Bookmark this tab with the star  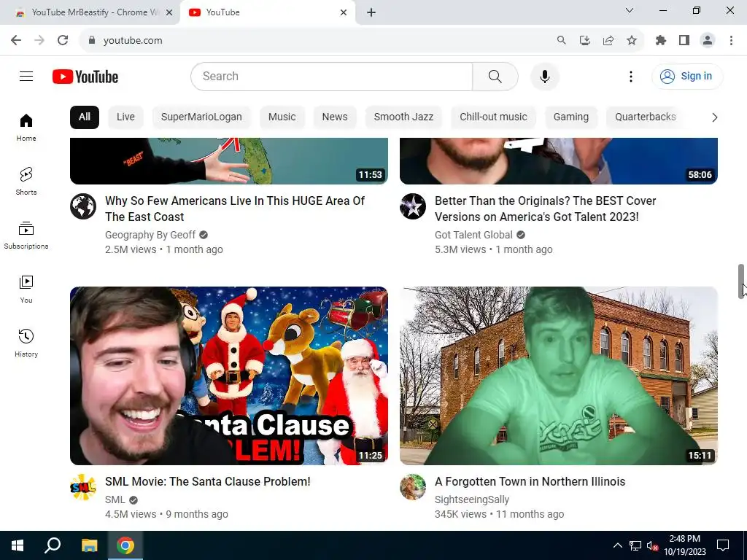tap(632, 40)
